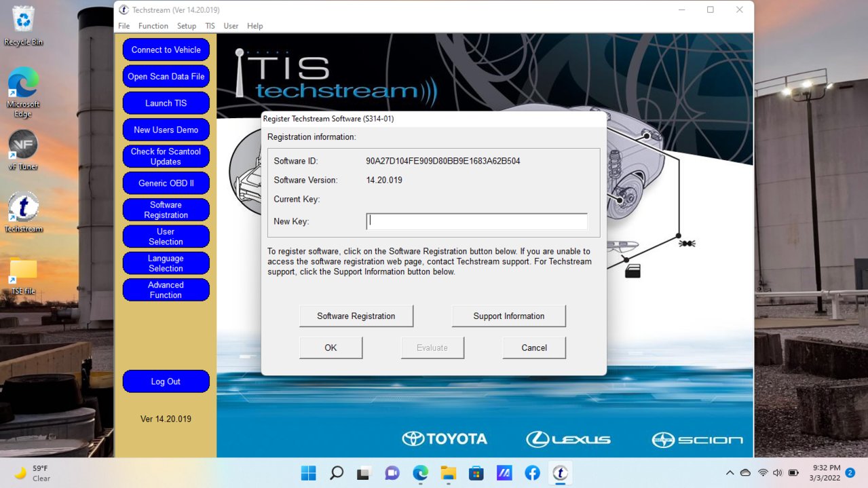Open the blue pen app on taskbar

(x=504, y=473)
